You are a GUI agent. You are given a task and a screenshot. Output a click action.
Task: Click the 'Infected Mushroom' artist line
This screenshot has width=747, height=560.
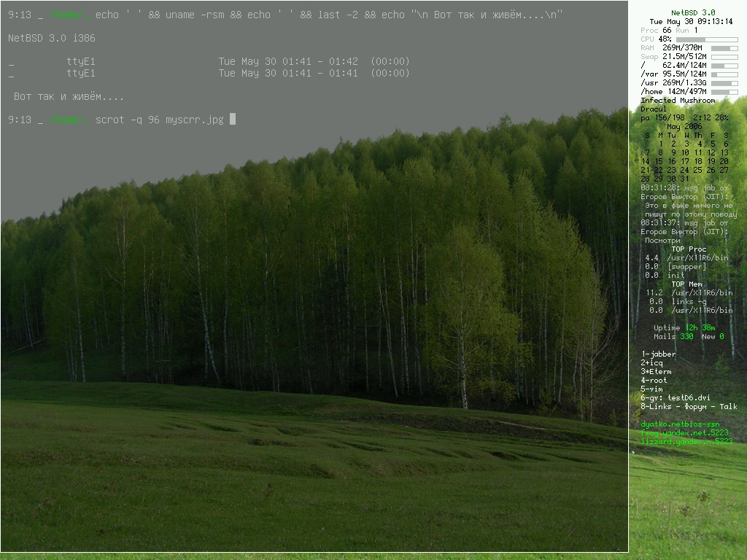coord(678,101)
